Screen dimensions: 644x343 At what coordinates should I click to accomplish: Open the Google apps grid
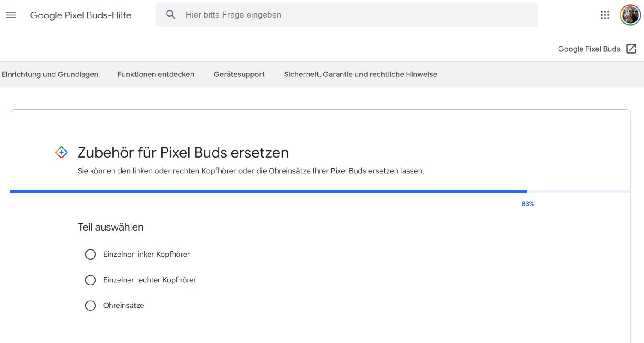tap(605, 15)
